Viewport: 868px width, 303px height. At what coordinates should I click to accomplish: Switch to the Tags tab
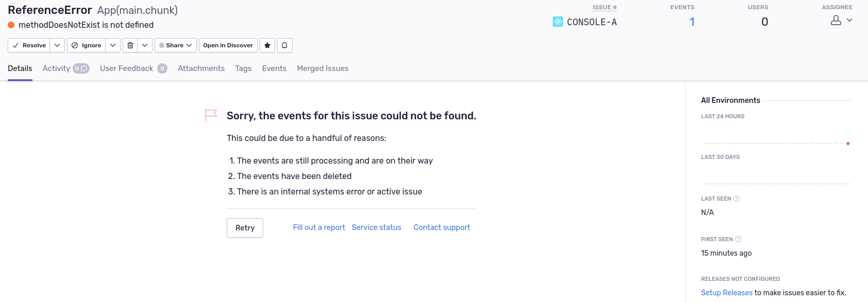coord(243,68)
